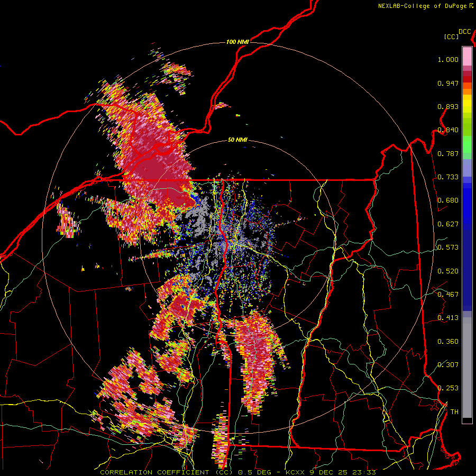This screenshot has height=476, width=476.
Task: Click the pink top segment of color bar
Action: click(x=467, y=57)
